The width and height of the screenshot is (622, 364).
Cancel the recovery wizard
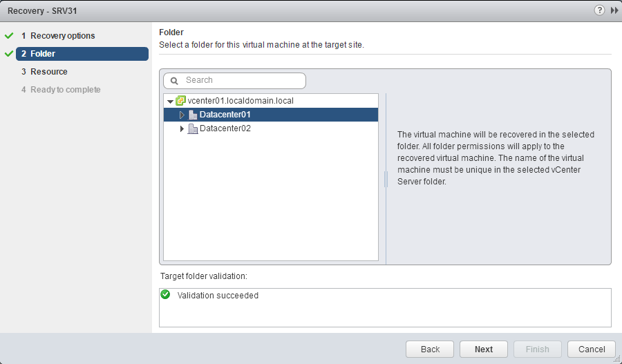coord(591,349)
